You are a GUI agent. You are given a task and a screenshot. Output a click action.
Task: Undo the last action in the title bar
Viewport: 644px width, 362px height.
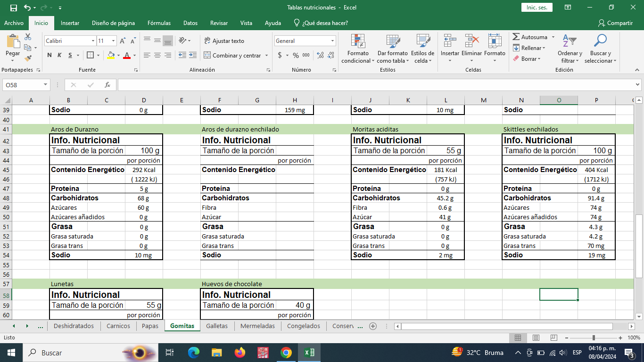click(27, 8)
